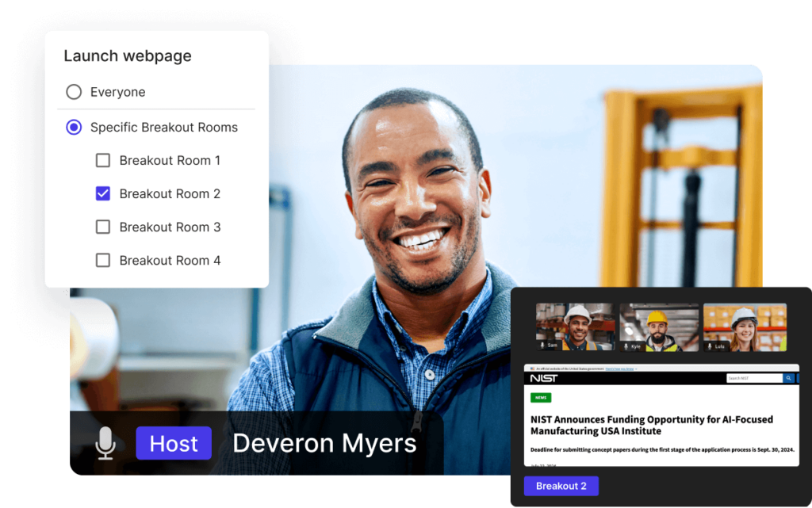Mute Sam's microphone in his video tile
Viewport: 812px width, 508px height.
coord(543,344)
